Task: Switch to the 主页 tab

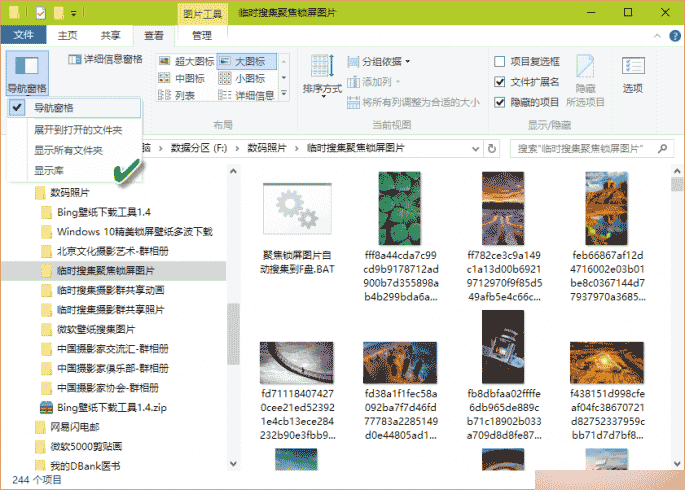Action: 67,35
